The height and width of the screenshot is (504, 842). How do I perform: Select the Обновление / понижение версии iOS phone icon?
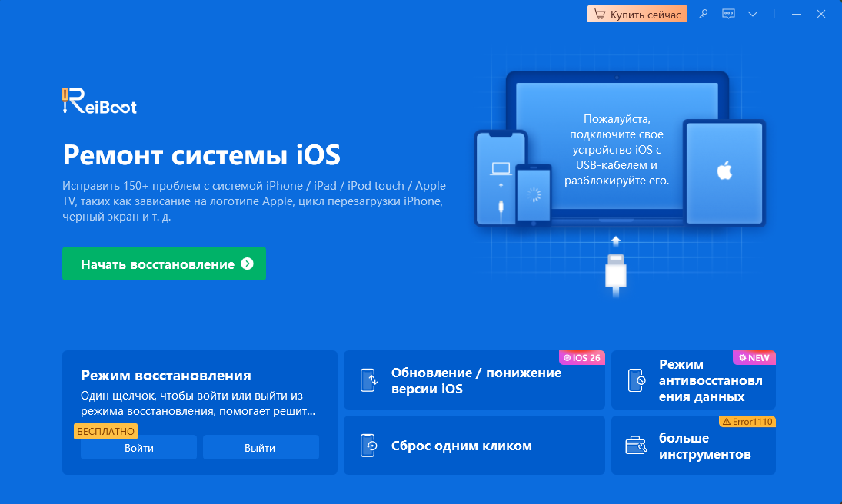coord(368,380)
